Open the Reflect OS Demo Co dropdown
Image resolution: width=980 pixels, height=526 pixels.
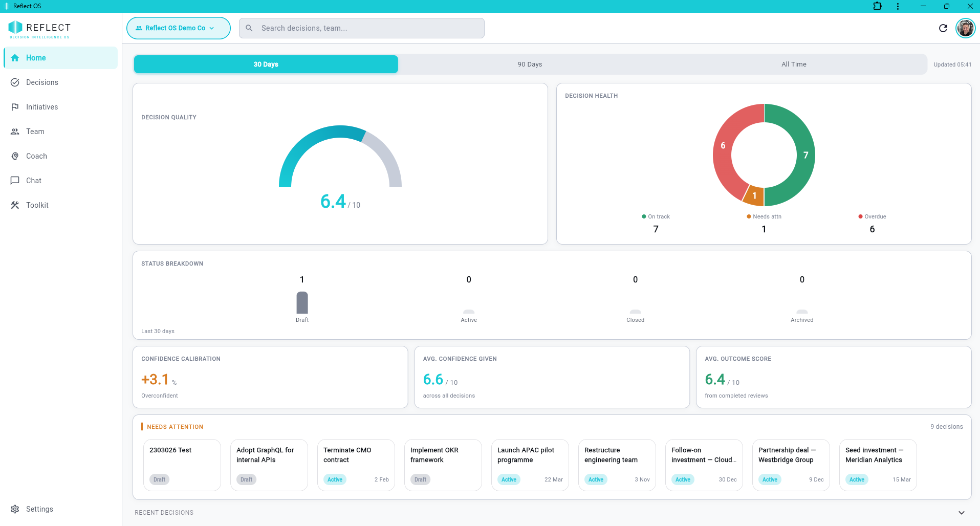pos(179,28)
